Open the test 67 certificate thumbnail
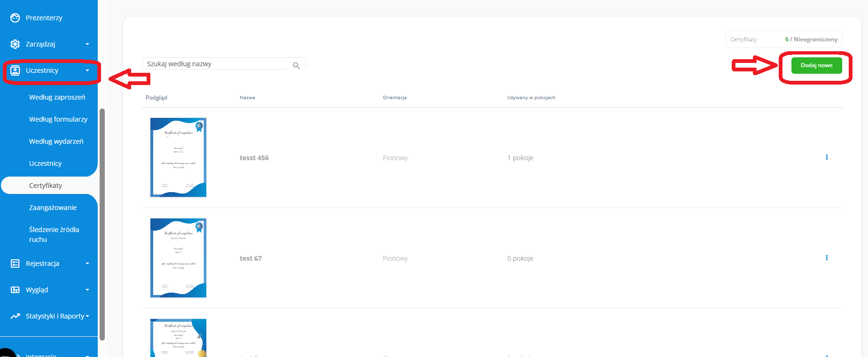This screenshot has height=357, width=868. coord(178,258)
